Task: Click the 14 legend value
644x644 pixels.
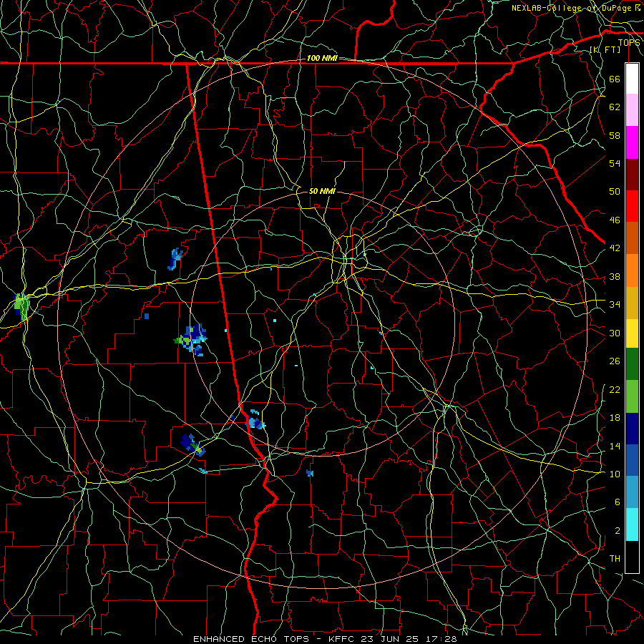Action: click(x=615, y=446)
